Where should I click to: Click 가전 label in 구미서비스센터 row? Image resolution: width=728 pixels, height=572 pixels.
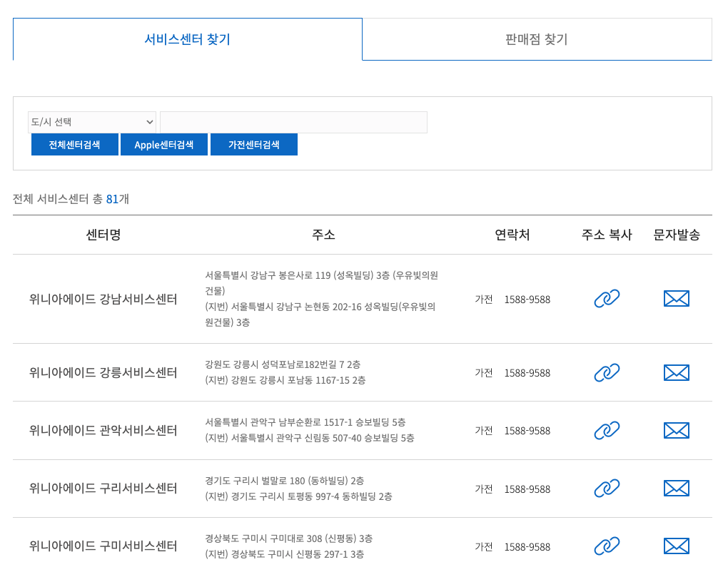(x=484, y=548)
